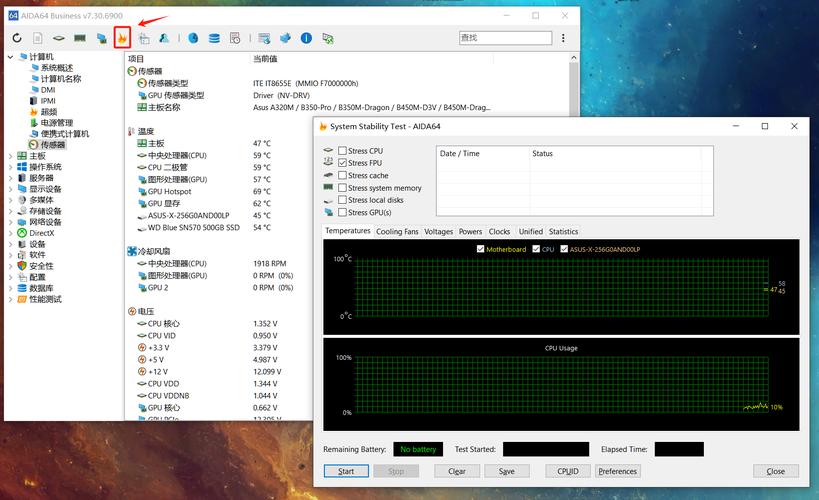Toggle the Motherboard graph legend checkbox

[x=481, y=249]
